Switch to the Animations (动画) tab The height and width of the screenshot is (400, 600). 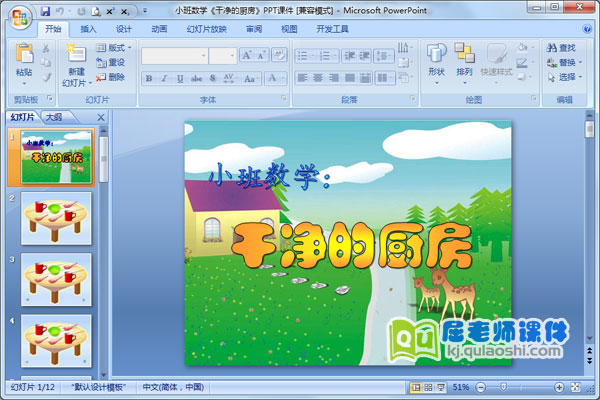coord(159,29)
